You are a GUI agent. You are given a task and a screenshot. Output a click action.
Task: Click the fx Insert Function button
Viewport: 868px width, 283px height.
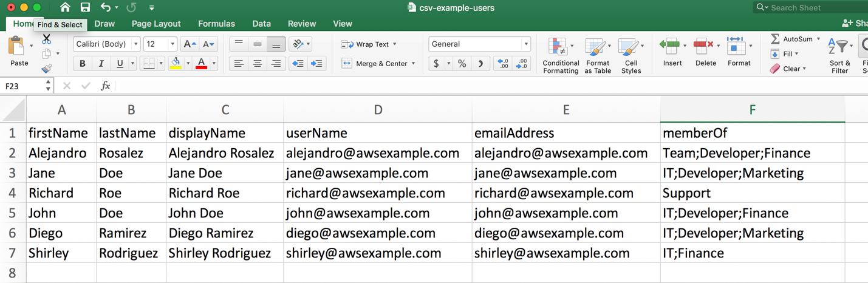tap(105, 86)
